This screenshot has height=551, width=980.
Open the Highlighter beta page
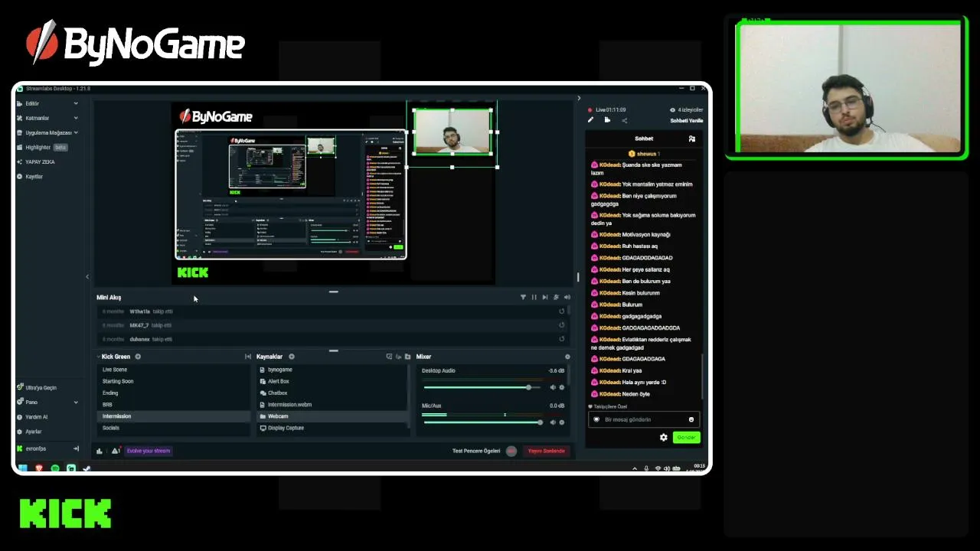point(43,147)
